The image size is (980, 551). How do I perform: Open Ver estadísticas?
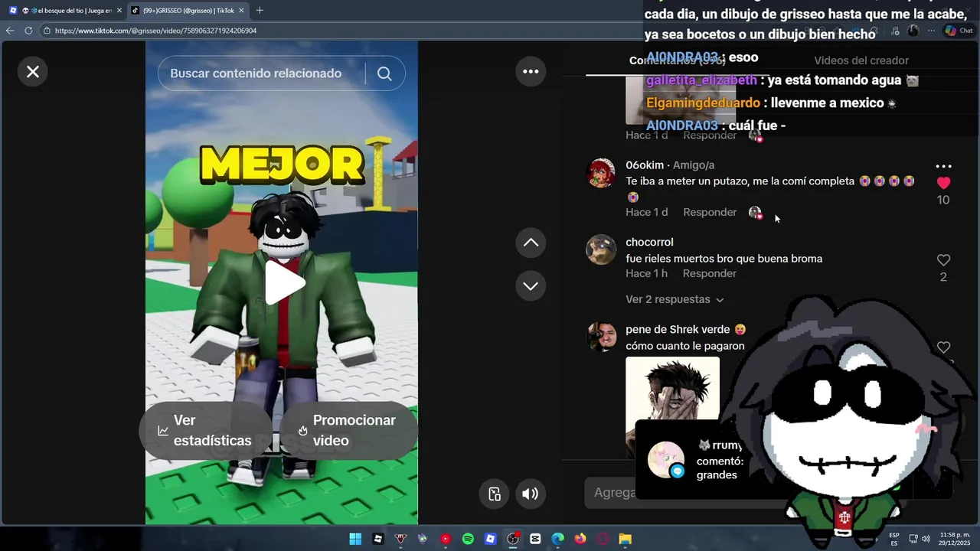coord(205,430)
